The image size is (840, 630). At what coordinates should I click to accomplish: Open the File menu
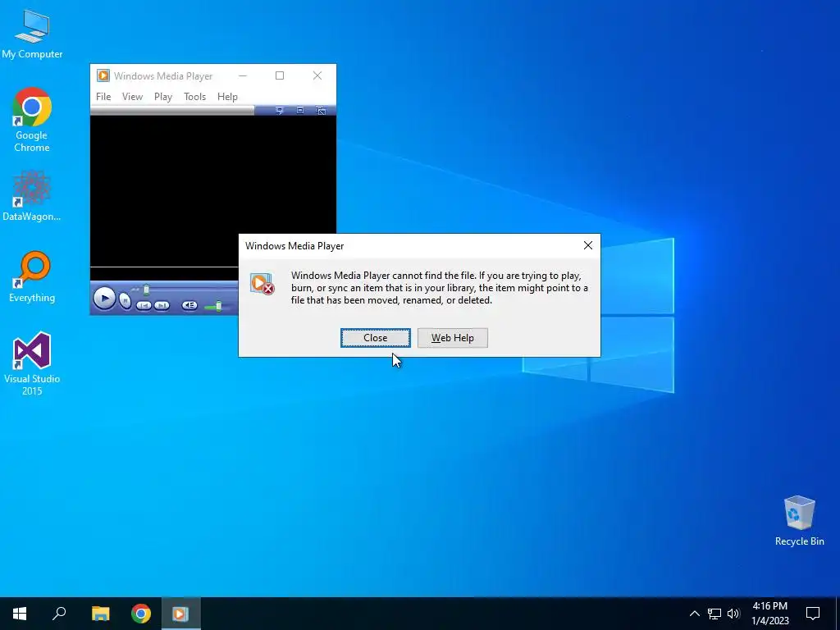coord(103,97)
